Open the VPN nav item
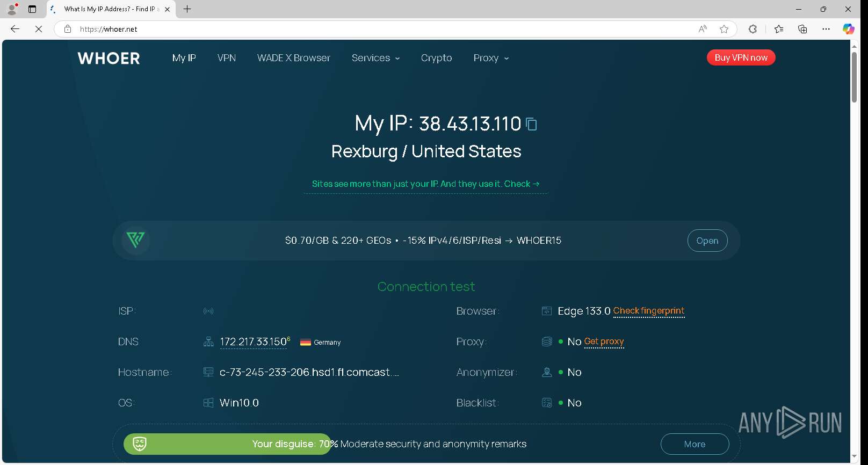 point(227,58)
